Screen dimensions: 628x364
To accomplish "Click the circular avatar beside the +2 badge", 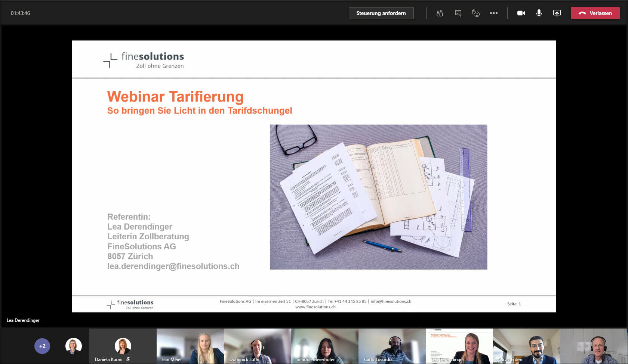I will pyautogui.click(x=73, y=346).
